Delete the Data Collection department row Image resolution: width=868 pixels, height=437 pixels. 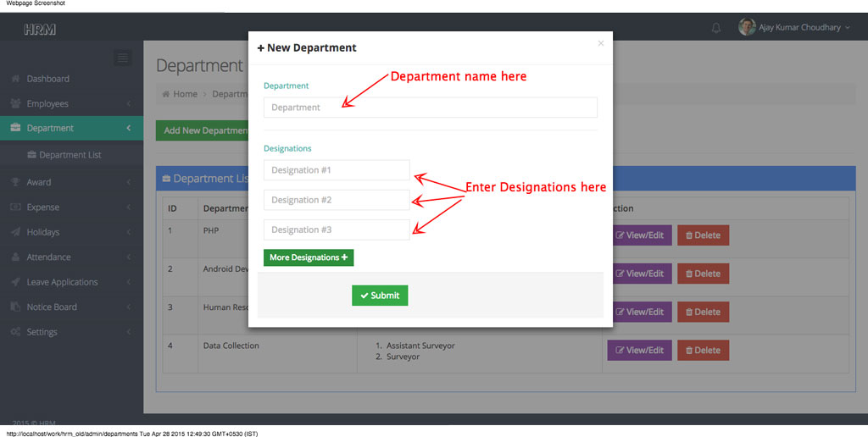pos(703,350)
